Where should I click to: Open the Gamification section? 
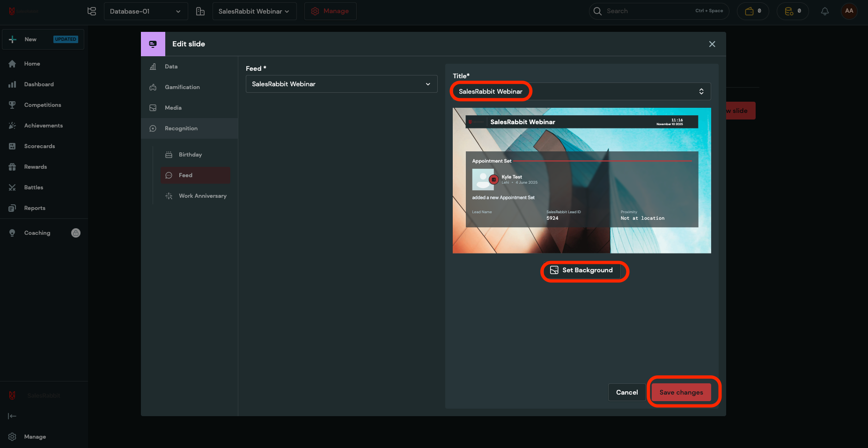point(182,87)
